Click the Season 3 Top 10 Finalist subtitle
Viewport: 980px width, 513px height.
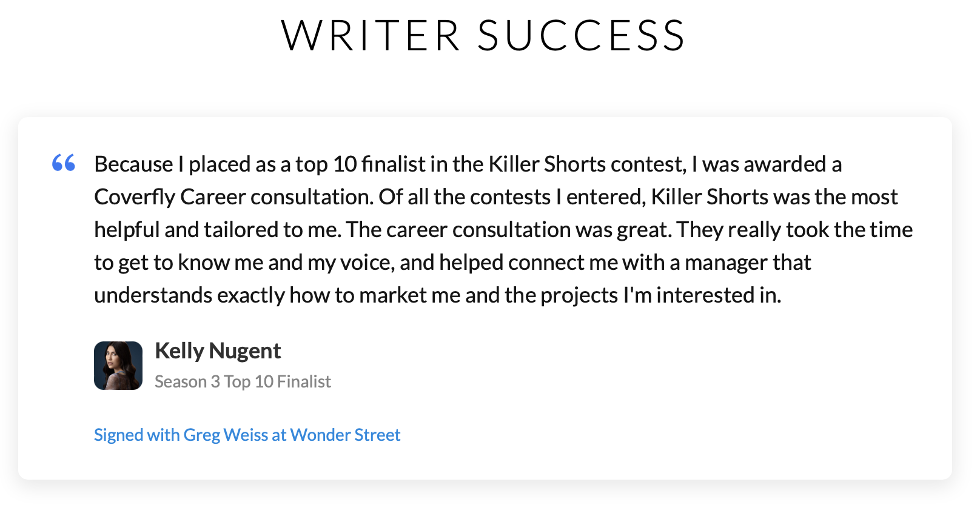[243, 381]
